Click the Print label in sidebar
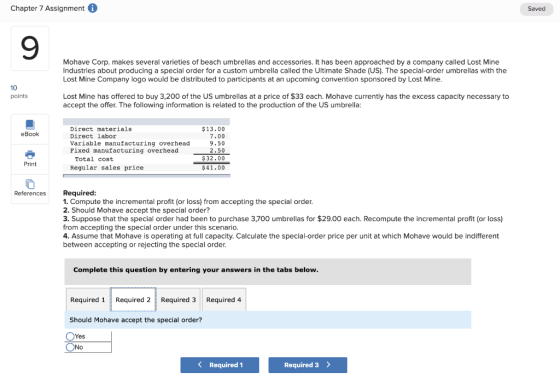 (30, 164)
